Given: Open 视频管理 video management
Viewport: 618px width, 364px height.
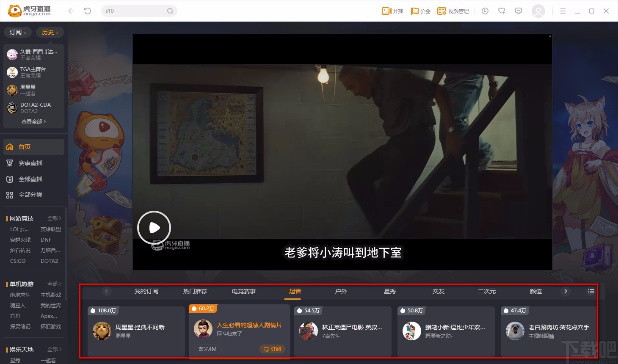Looking at the screenshot, I should (452, 11).
